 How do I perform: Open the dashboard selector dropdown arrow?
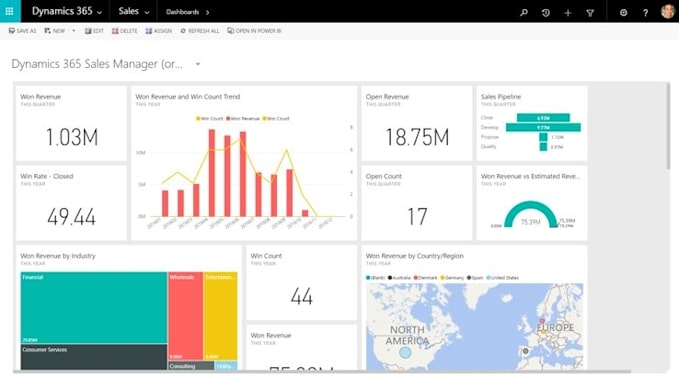(198, 64)
